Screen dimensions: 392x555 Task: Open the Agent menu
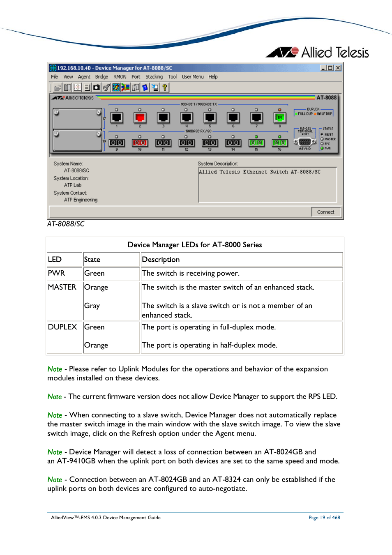84,77
